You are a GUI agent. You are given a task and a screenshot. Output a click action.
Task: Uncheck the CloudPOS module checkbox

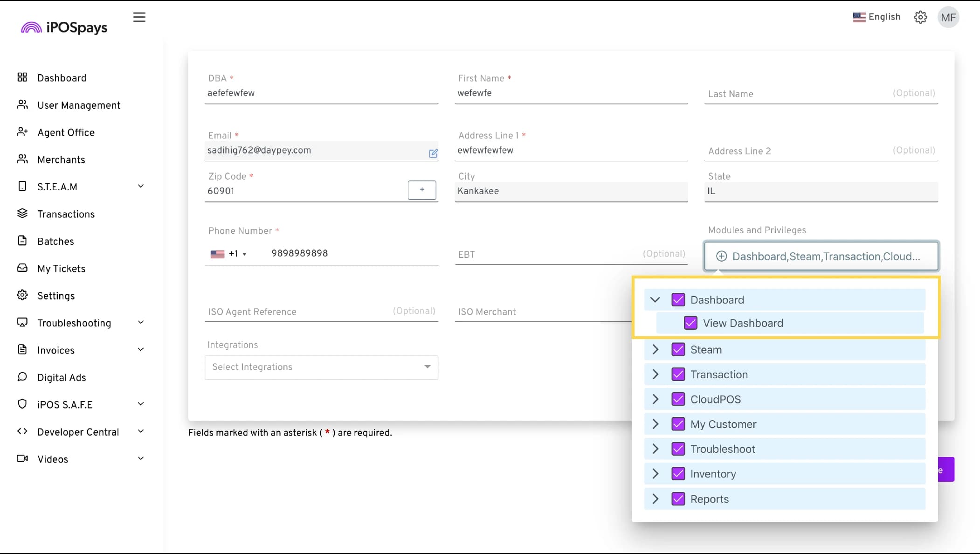pyautogui.click(x=678, y=399)
